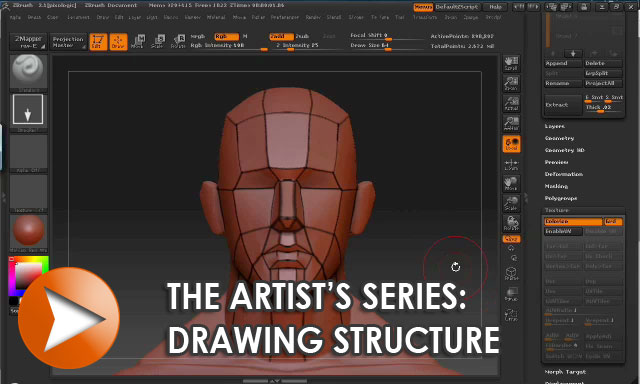Toggle the Lasso selection icon
The image size is (640, 384).
coord(511,314)
